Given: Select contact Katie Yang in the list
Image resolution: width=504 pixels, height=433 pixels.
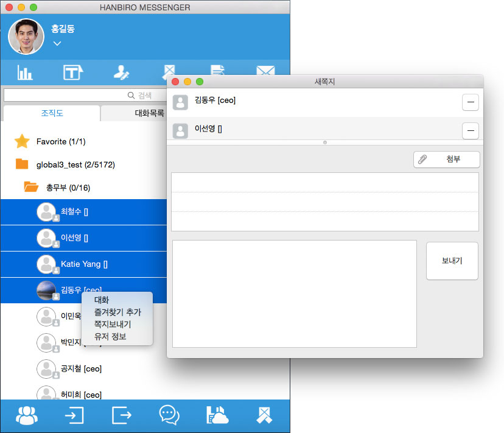Looking at the screenshot, I should click(x=83, y=264).
